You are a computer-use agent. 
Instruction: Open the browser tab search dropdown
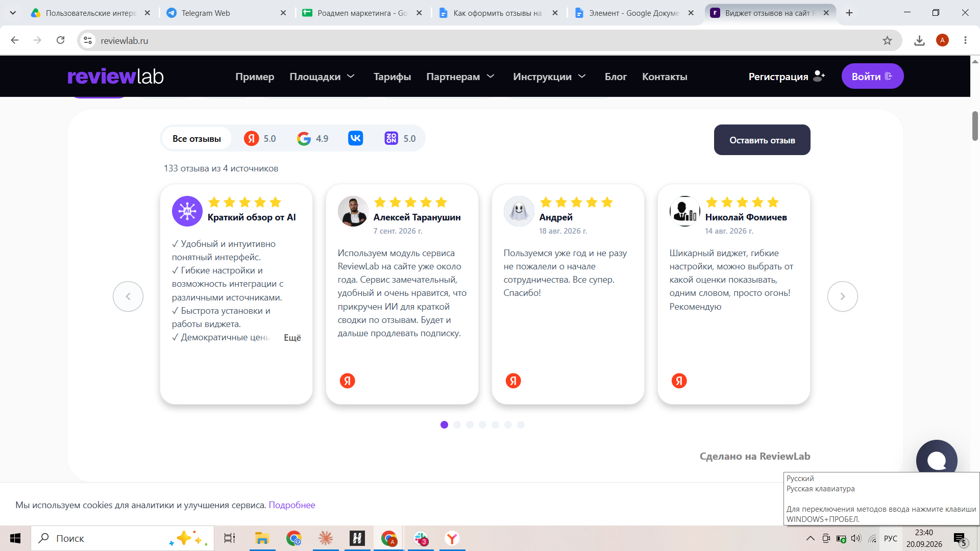[x=13, y=13]
